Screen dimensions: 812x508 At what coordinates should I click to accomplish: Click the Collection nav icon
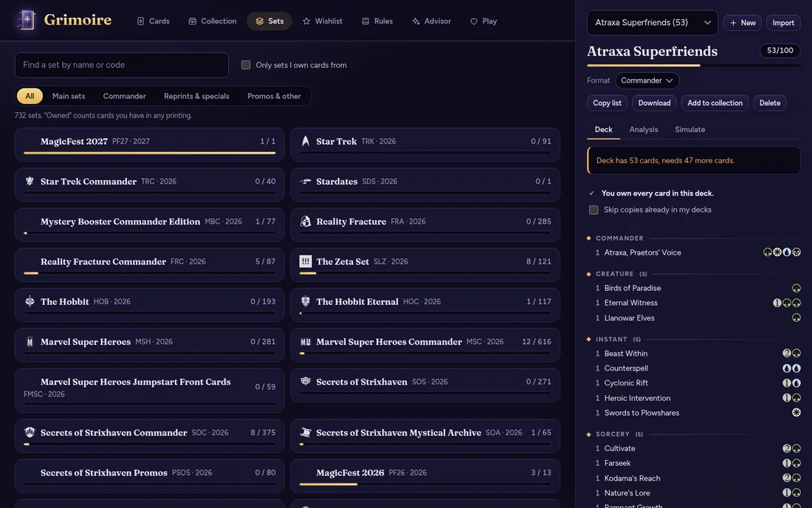pos(192,21)
